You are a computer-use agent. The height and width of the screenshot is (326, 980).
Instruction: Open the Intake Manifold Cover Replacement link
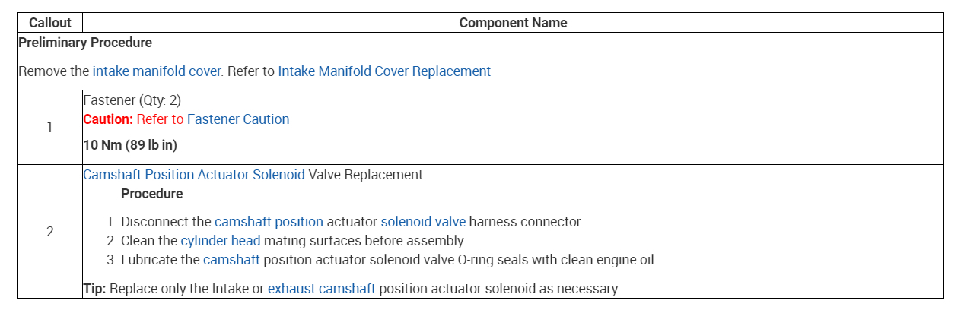[384, 71]
